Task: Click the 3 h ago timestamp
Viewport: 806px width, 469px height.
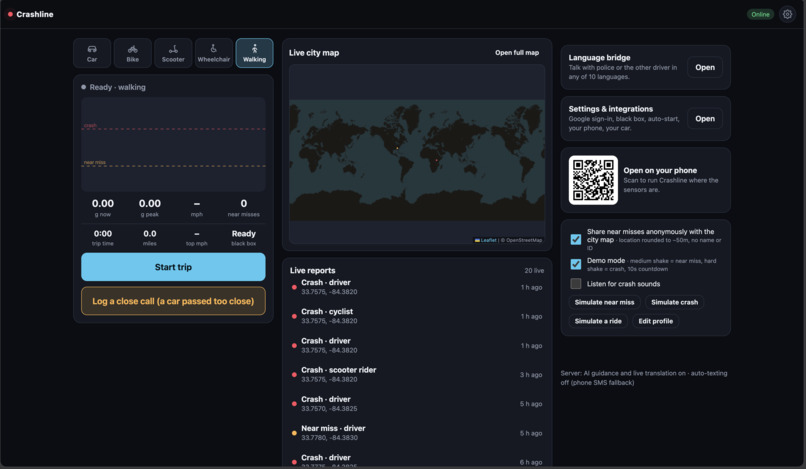Action: click(531, 375)
